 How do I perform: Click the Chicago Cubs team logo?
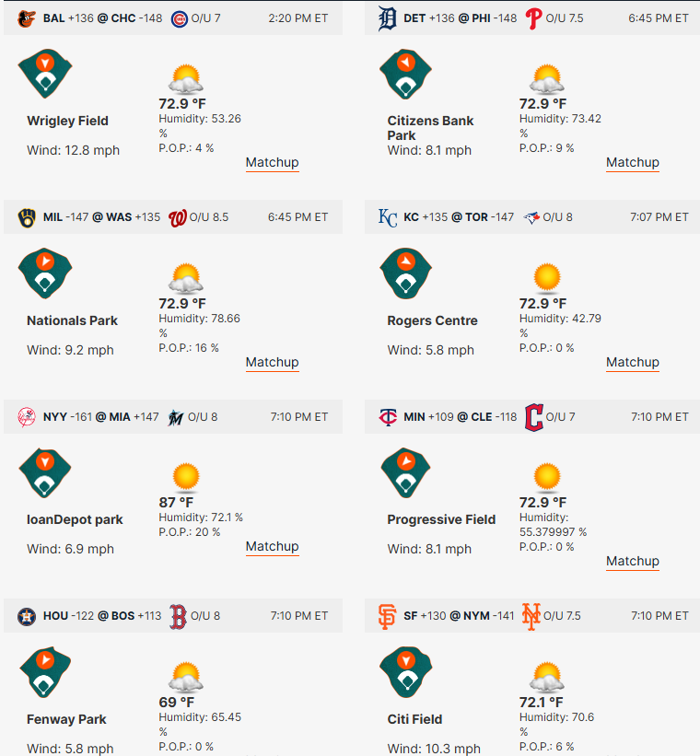click(x=179, y=19)
